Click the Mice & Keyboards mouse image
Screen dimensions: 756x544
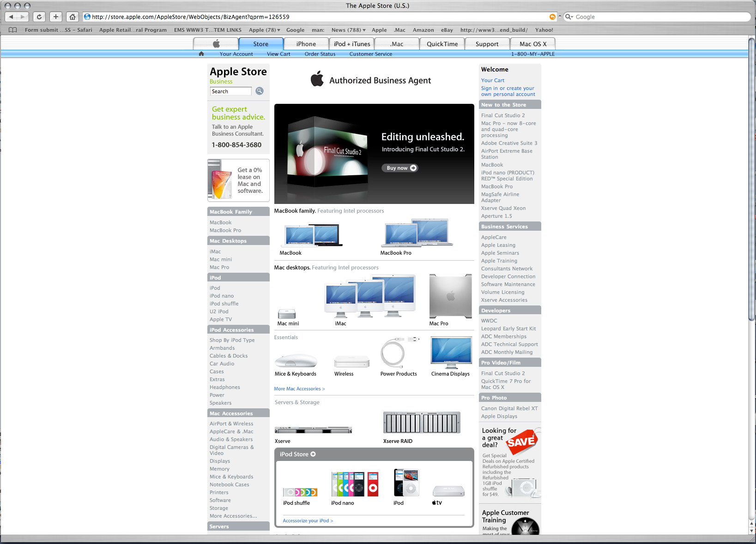click(x=296, y=360)
